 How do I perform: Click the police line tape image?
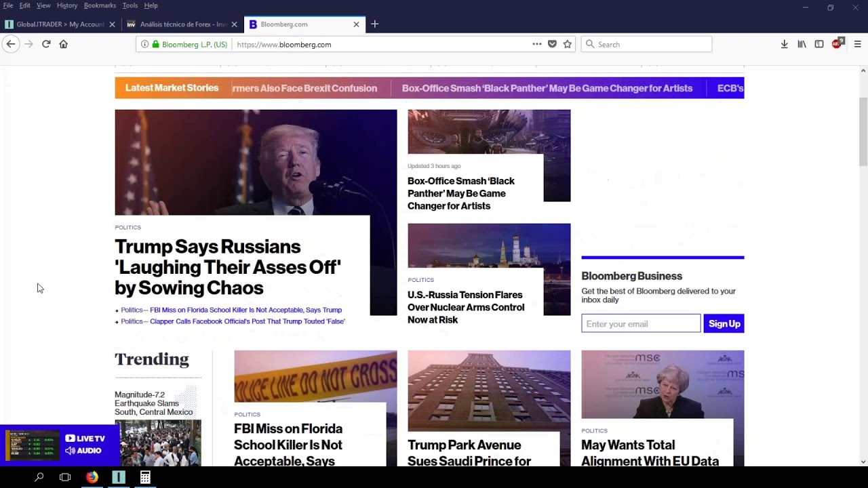[315, 376]
